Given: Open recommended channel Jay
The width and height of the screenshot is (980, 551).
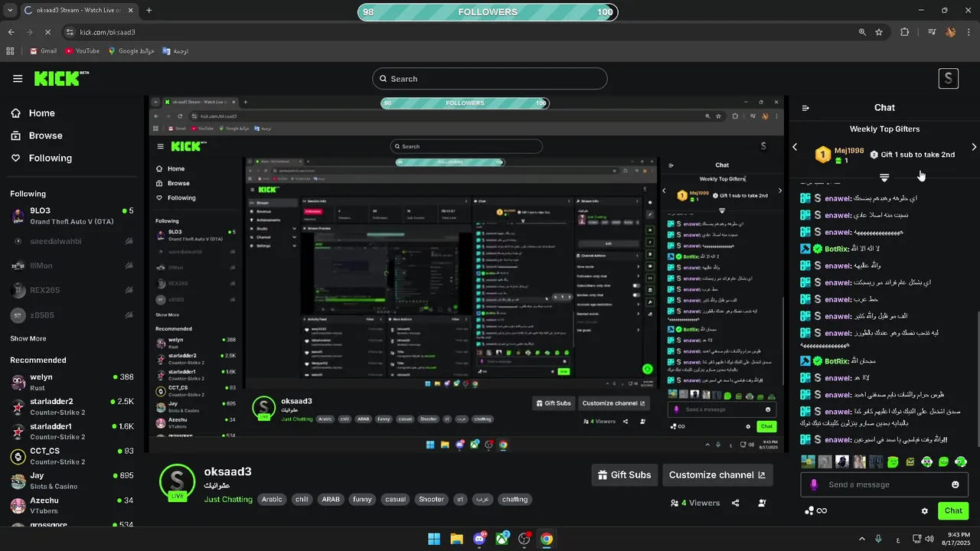Looking at the screenshot, I should pyautogui.click(x=72, y=481).
